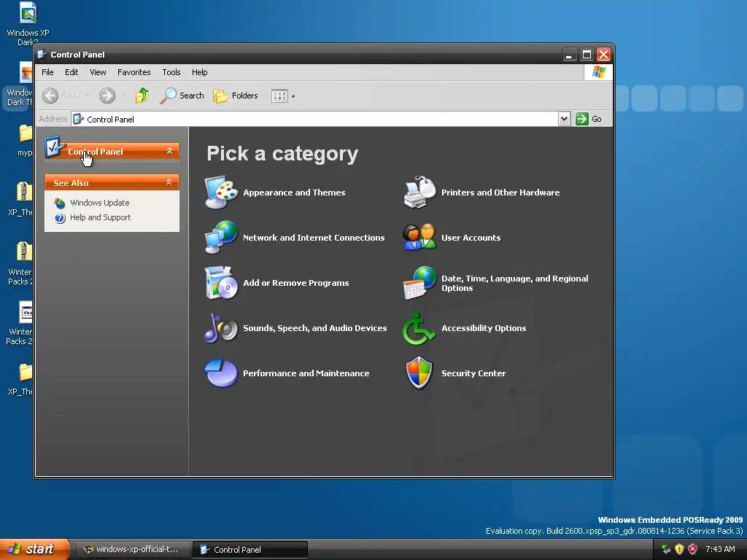Open the User Accounts people icon

(x=419, y=237)
